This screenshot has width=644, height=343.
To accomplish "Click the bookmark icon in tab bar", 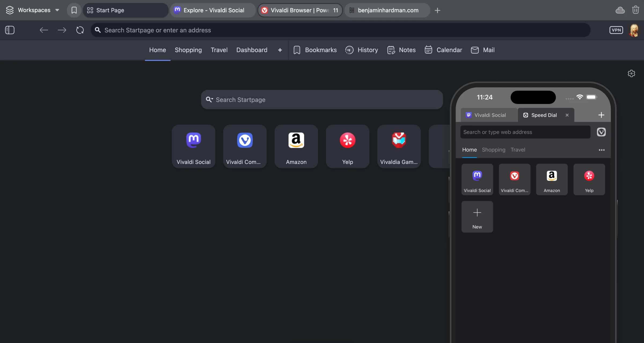I will (x=74, y=10).
